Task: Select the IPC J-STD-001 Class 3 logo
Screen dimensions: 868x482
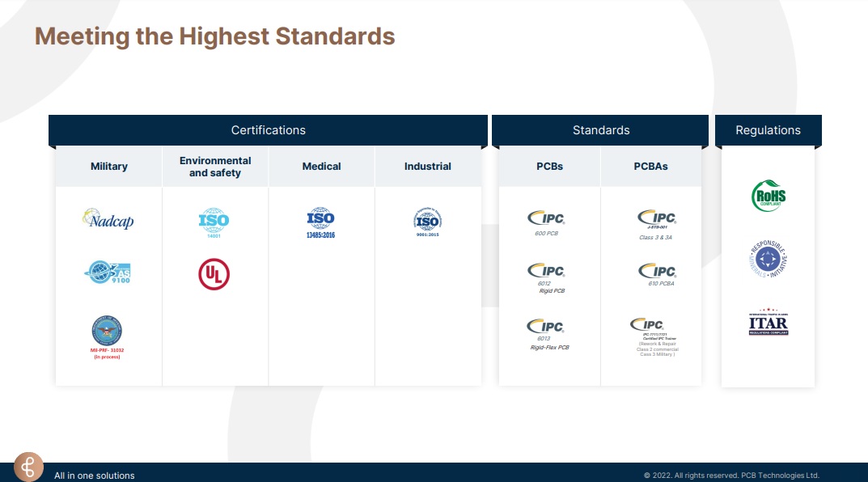Action: [656, 218]
